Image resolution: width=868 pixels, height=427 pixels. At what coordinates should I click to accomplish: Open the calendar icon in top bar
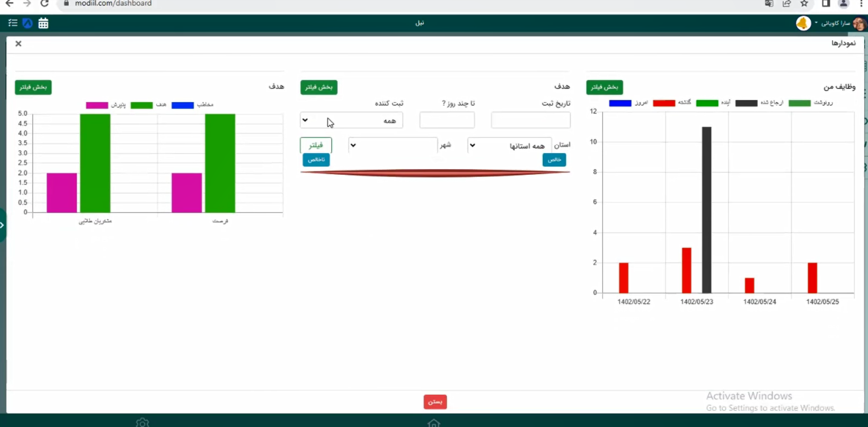[43, 23]
